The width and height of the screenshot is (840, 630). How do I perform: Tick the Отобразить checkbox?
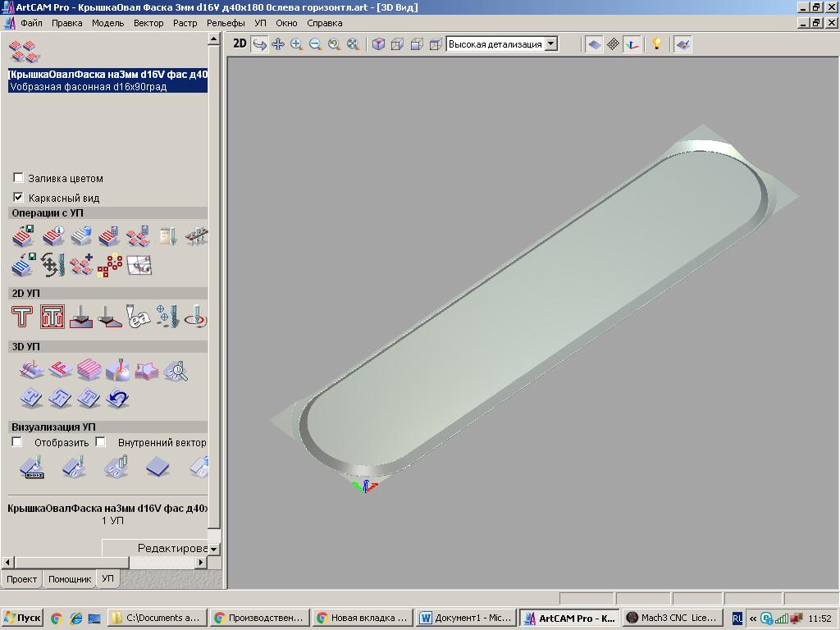click(x=17, y=442)
